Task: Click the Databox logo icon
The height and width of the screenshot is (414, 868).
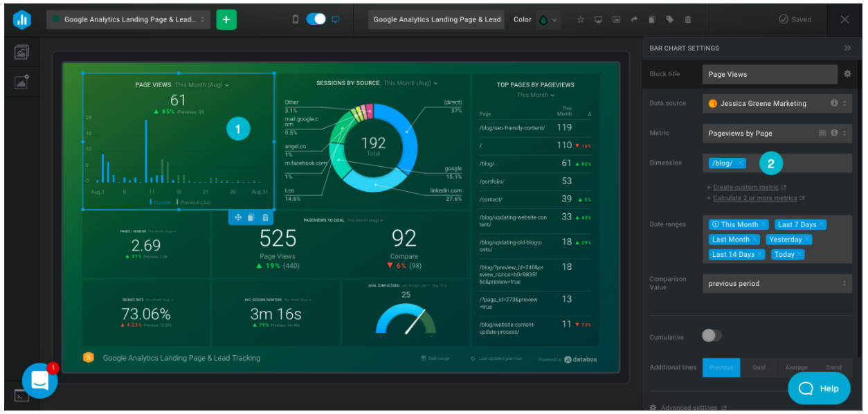Action: pos(22,19)
